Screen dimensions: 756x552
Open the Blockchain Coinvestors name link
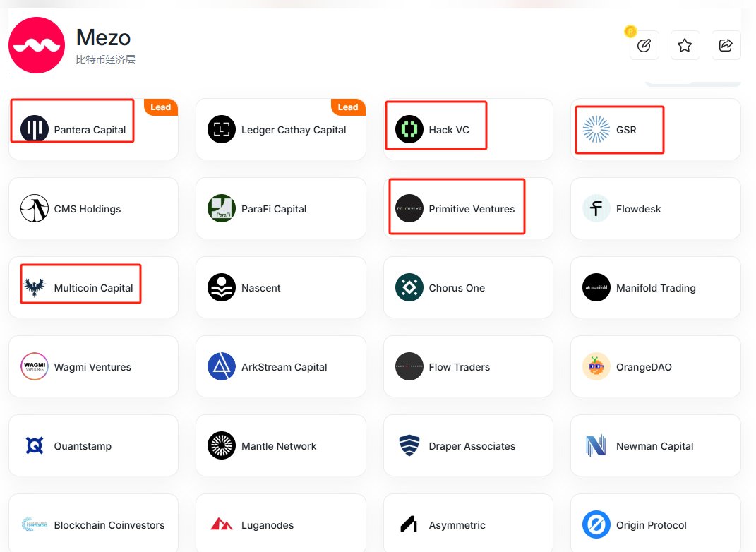[109, 525]
